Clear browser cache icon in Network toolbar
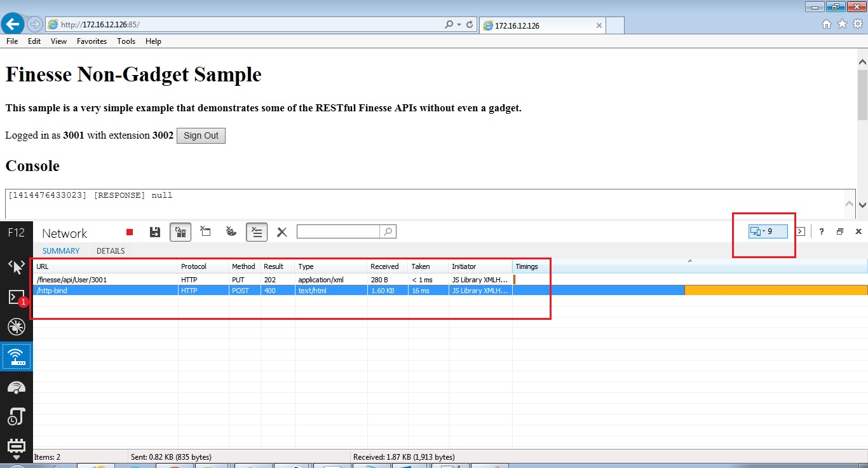 click(x=205, y=231)
